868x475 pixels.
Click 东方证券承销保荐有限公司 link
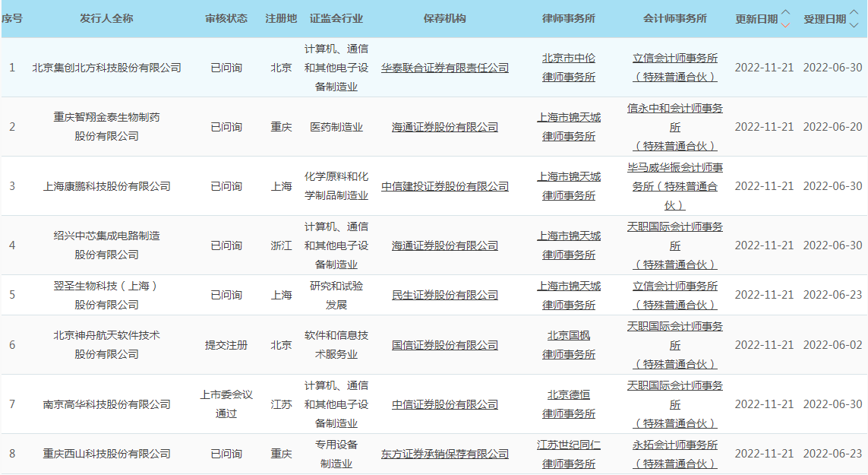(445, 454)
